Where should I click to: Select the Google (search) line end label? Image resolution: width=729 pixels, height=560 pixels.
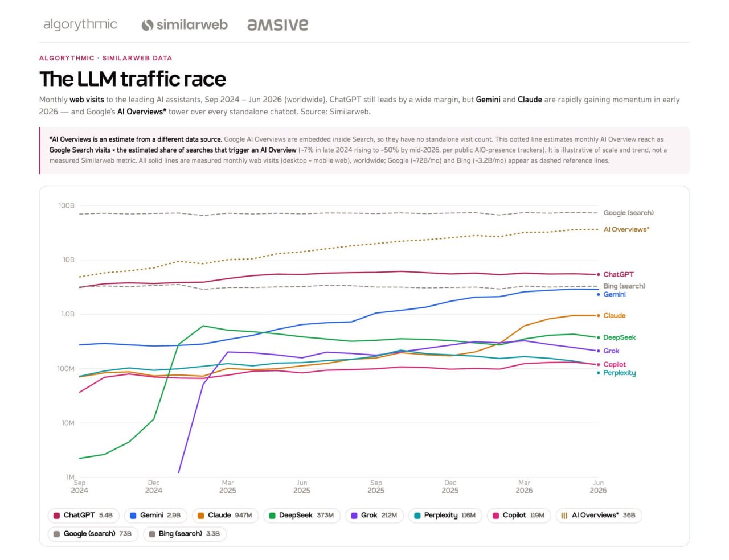629,213
